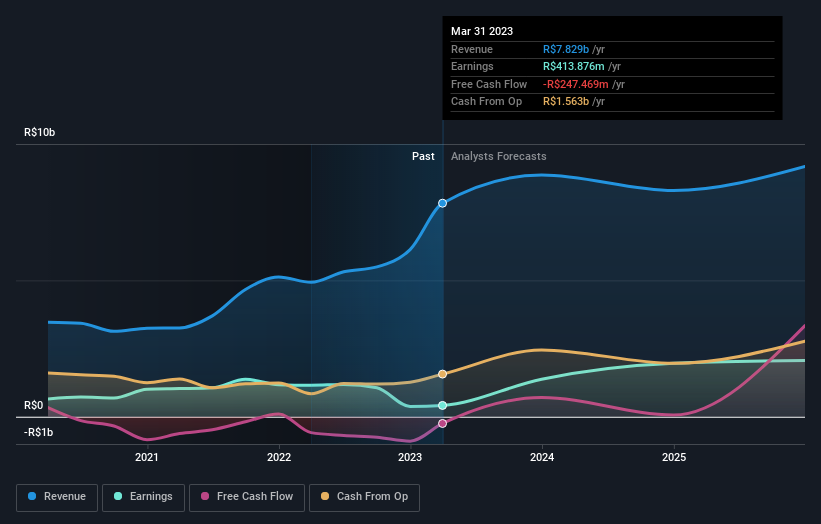Click the Analysts Forecasts label
Image resolution: width=821 pixels, height=524 pixels.
498,156
